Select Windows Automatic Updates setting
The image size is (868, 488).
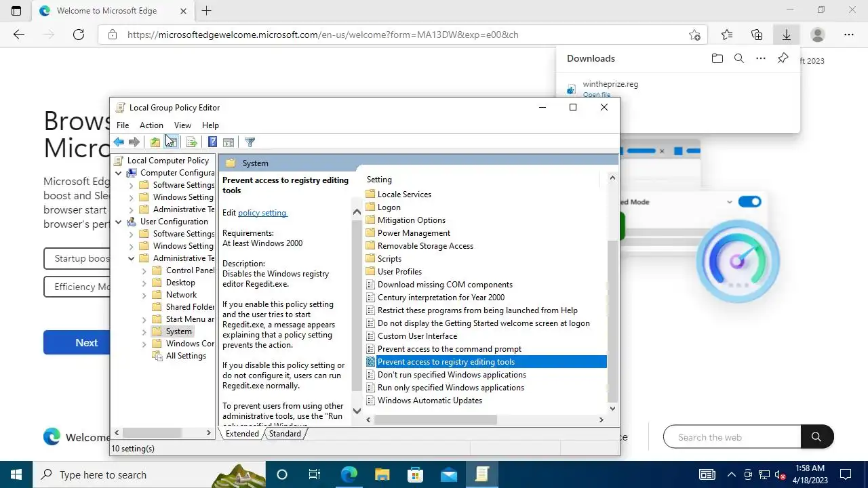(430, 401)
